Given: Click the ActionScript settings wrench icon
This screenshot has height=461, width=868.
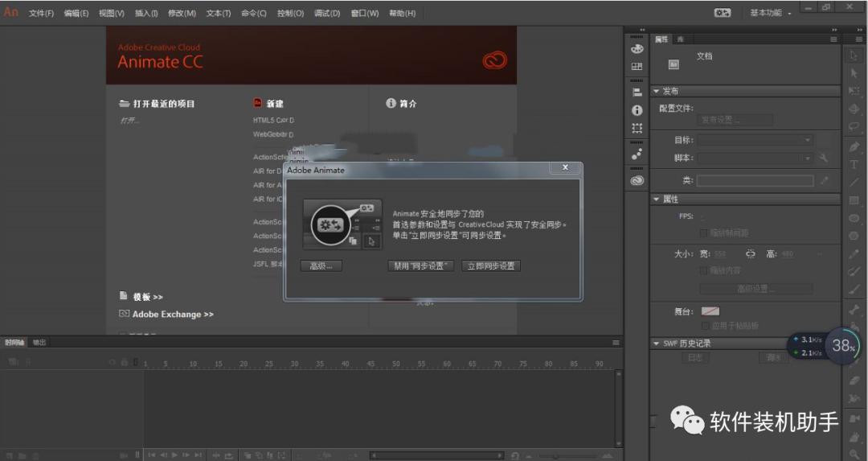Looking at the screenshot, I should pyautogui.click(x=824, y=158).
